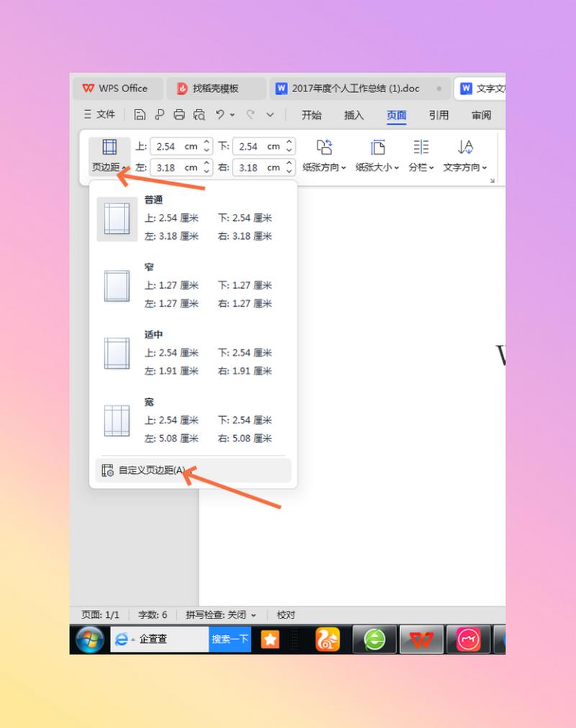Decrease the right margin with down stepper
The image size is (576, 728).
289,172
